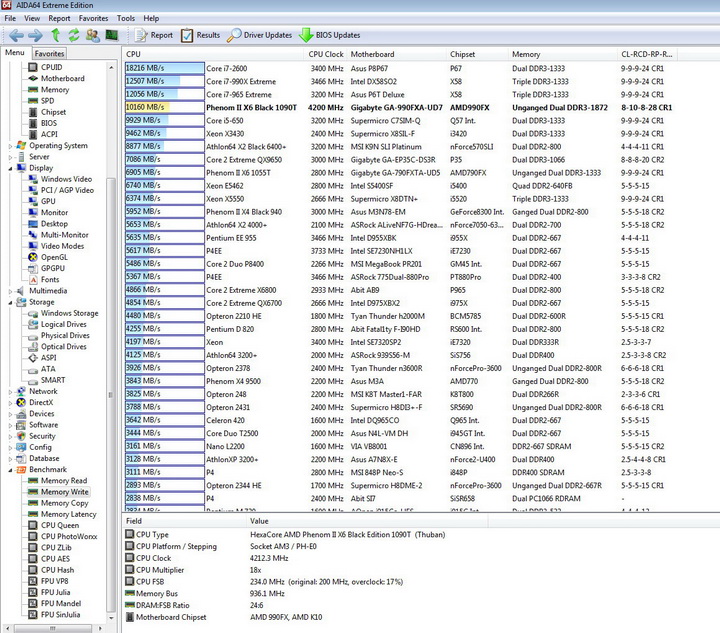This screenshot has width=720, height=633.
Task: Sort by the CL-RCD-RP-R... column header
Action: 647,54
